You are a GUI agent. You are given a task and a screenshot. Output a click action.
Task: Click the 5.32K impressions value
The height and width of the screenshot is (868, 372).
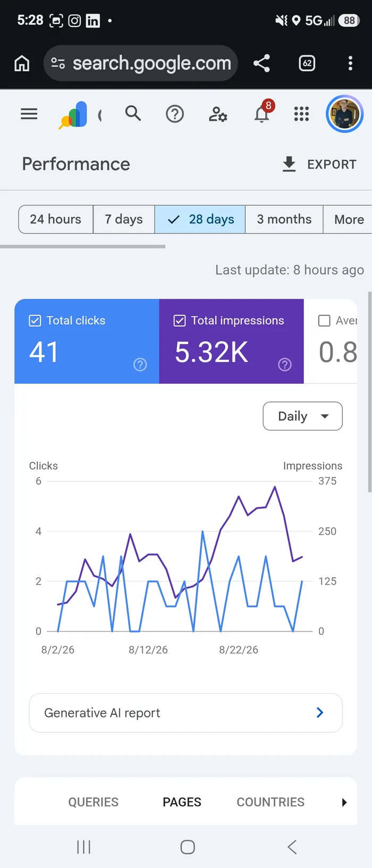tap(212, 352)
